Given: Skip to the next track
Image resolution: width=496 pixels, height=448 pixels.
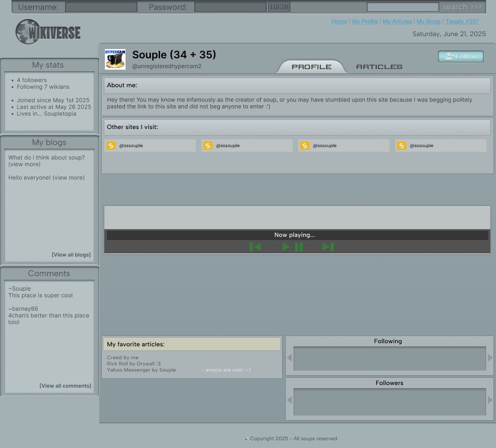Looking at the screenshot, I should click(328, 247).
